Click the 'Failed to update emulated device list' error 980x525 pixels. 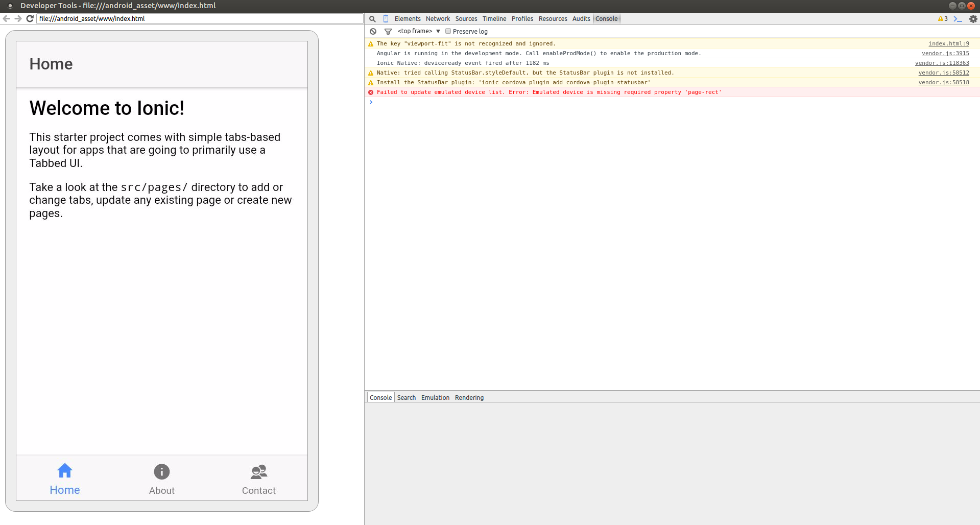pyautogui.click(x=549, y=92)
